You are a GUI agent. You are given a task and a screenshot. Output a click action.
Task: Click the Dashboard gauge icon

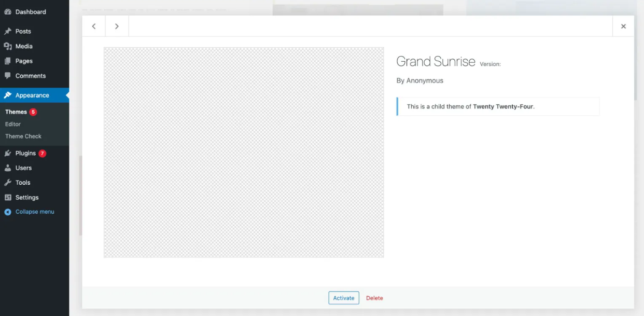[8, 12]
